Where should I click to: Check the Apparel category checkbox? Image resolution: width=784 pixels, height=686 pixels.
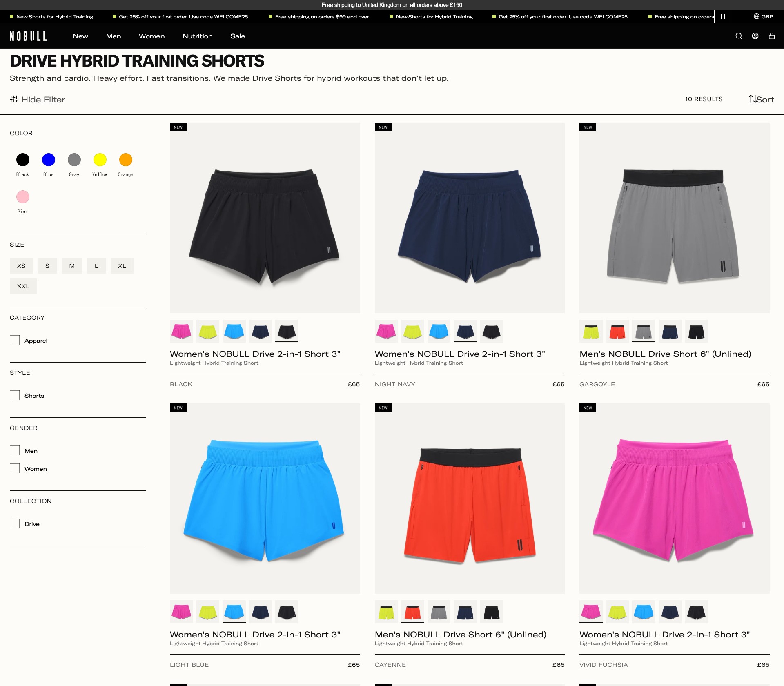click(15, 340)
